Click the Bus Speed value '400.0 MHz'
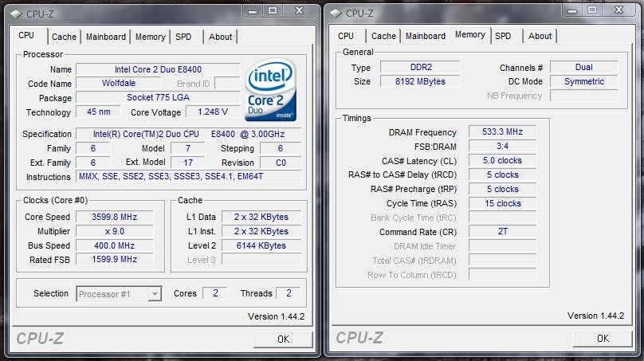This screenshot has height=361, width=644. point(114,245)
